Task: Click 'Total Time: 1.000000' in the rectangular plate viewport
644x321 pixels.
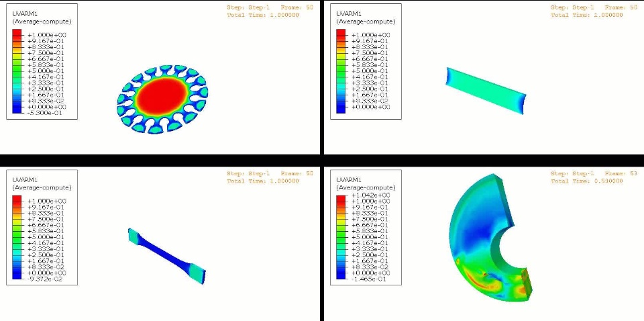Action: coord(586,15)
